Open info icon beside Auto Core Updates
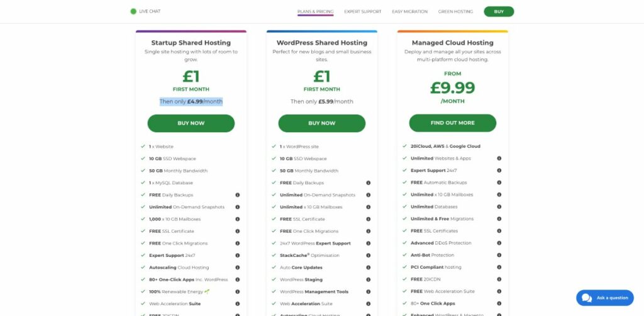This screenshot has height=316, width=644. point(369,268)
